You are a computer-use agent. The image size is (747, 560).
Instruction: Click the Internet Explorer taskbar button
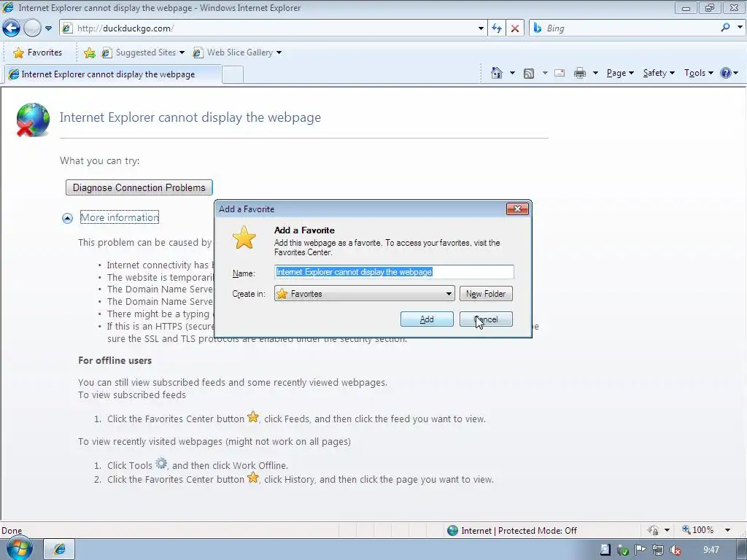(x=59, y=549)
